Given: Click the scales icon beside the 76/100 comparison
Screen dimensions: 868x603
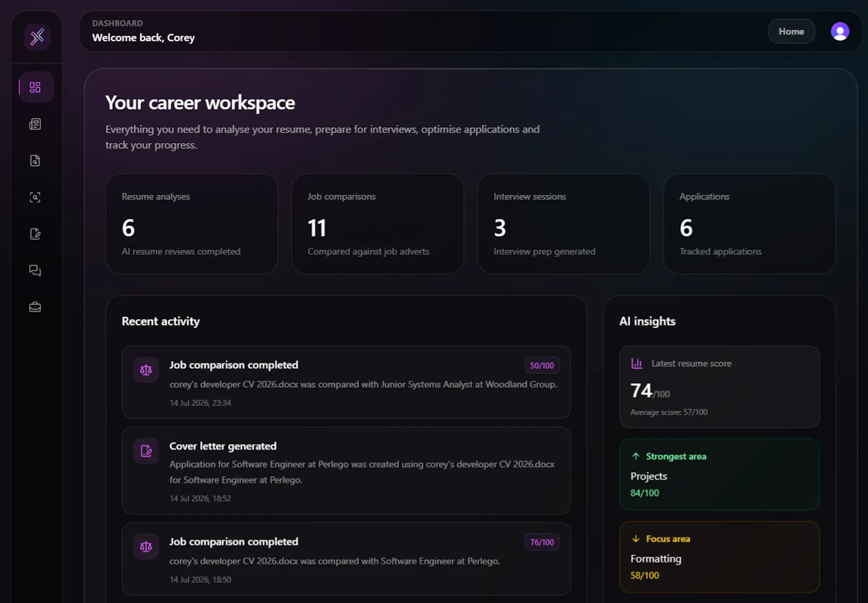Looking at the screenshot, I should click(146, 547).
